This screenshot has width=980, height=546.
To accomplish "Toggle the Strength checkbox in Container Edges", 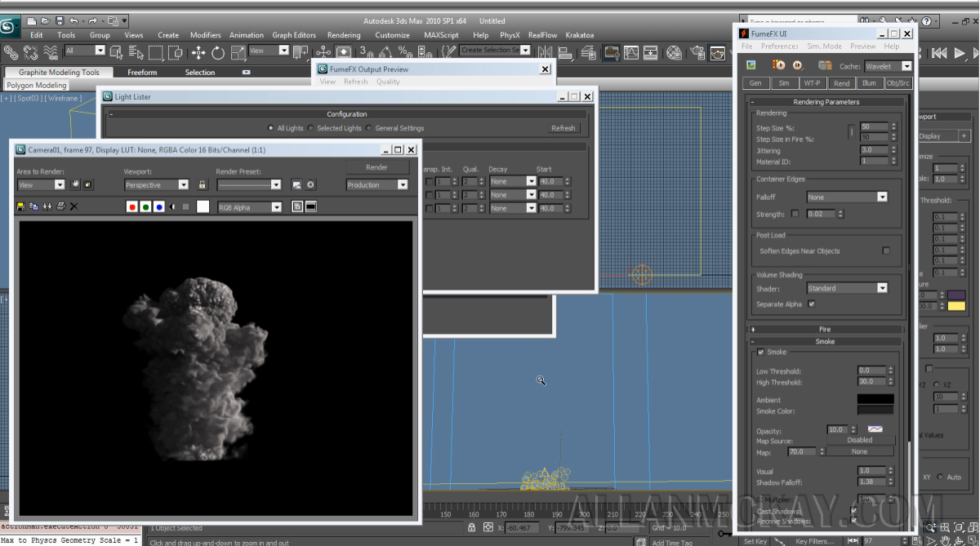I will click(795, 214).
